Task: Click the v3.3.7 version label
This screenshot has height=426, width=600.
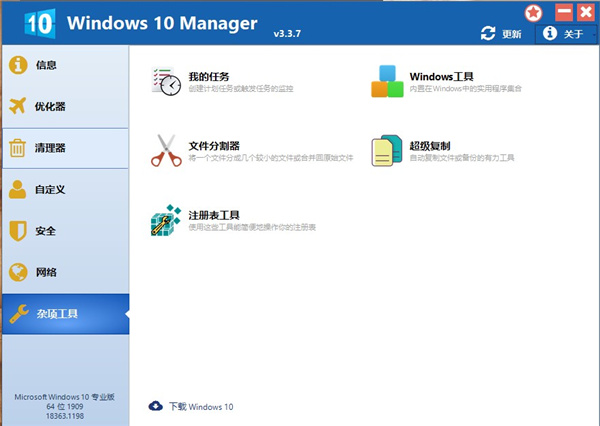Action: click(x=287, y=34)
